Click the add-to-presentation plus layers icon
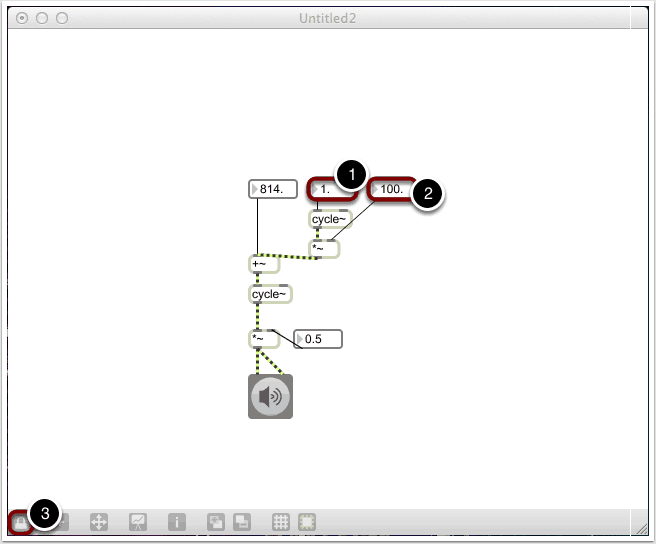 click(215, 522)
